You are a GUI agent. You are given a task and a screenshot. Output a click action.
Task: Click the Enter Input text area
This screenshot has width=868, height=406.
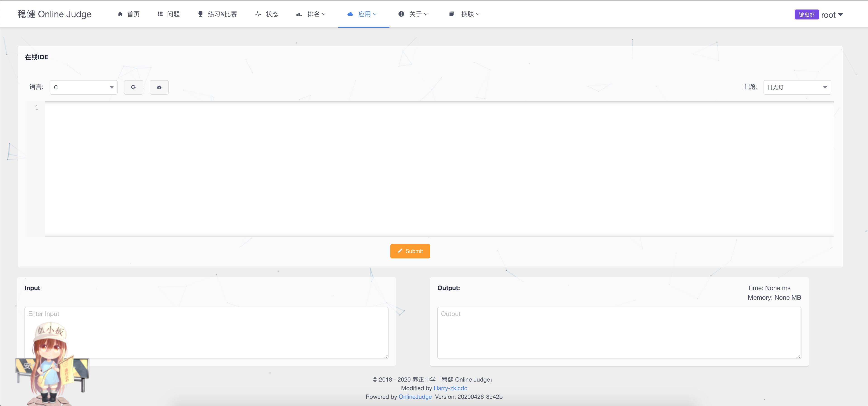click(206, 332)
